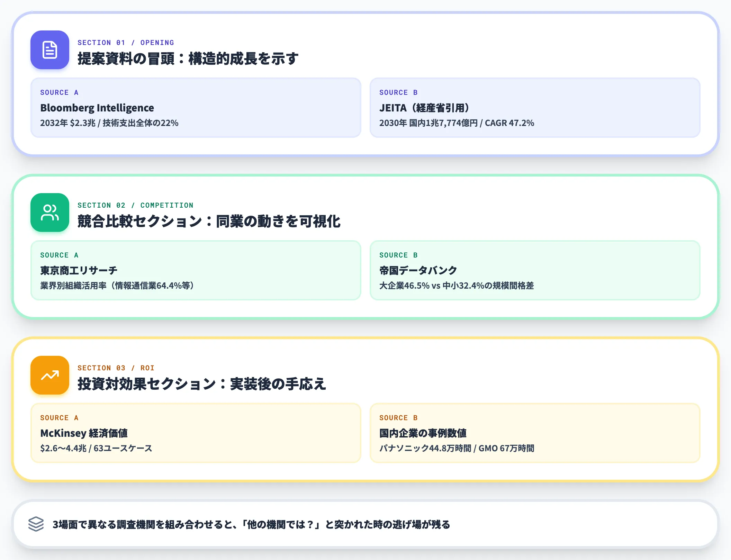Click the heading '提案資料の冒頭:構造的成長を示す'
The width and height of the screenshot is (731, 560).
(x=188, y=58)
